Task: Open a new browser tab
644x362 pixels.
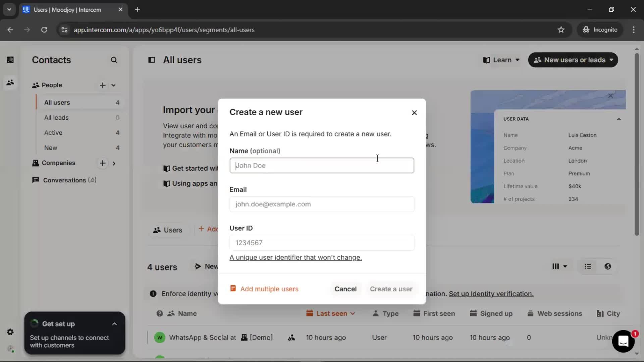Action: (x=138, y=10)
